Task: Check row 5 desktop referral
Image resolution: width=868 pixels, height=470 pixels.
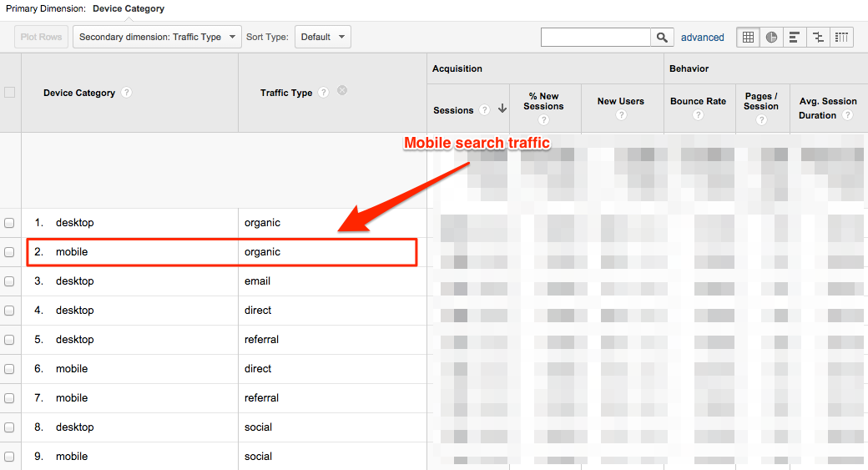Action: pyautogui.click(x=9, y=340)
